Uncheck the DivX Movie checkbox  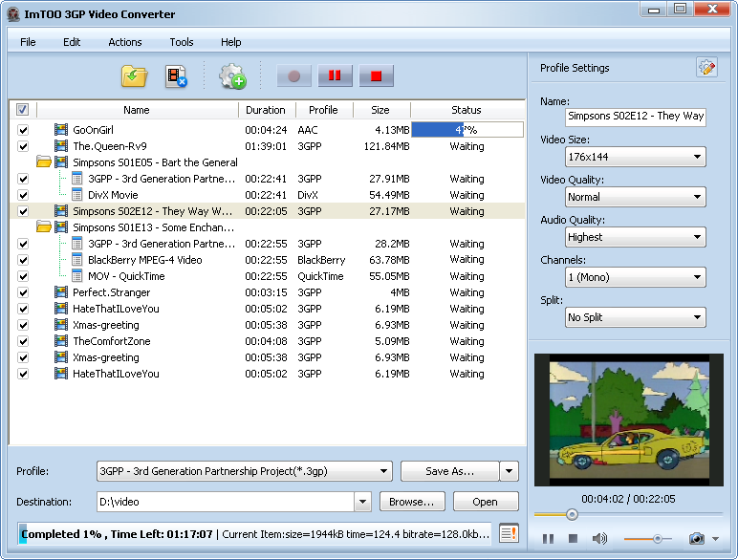point(23,195)
